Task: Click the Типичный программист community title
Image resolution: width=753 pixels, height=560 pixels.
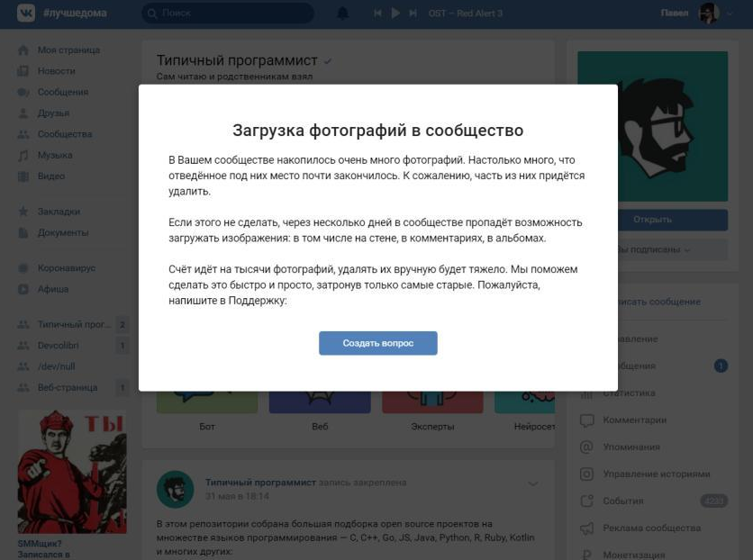Action: (237, 60)
